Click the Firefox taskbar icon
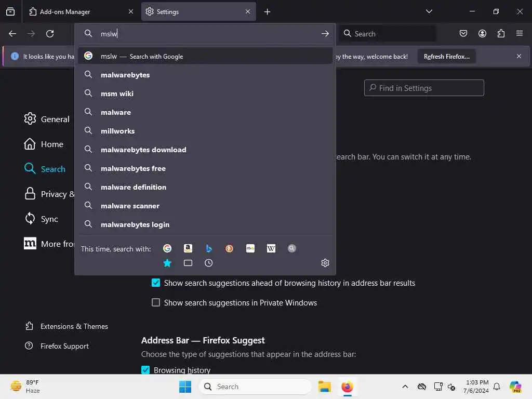 tap(347, 387)
